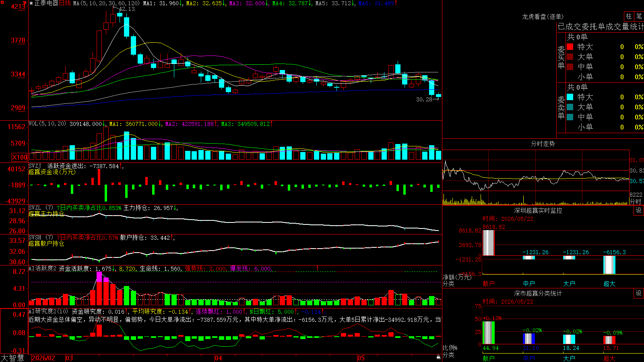Click the 4213 price axis label

point(19,6)
